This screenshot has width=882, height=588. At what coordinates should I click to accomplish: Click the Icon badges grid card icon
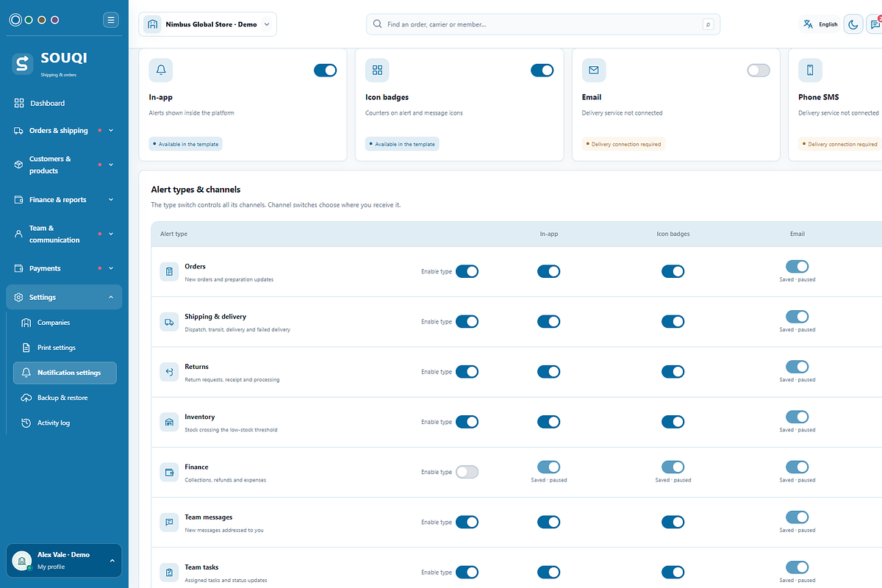point(377,71)
